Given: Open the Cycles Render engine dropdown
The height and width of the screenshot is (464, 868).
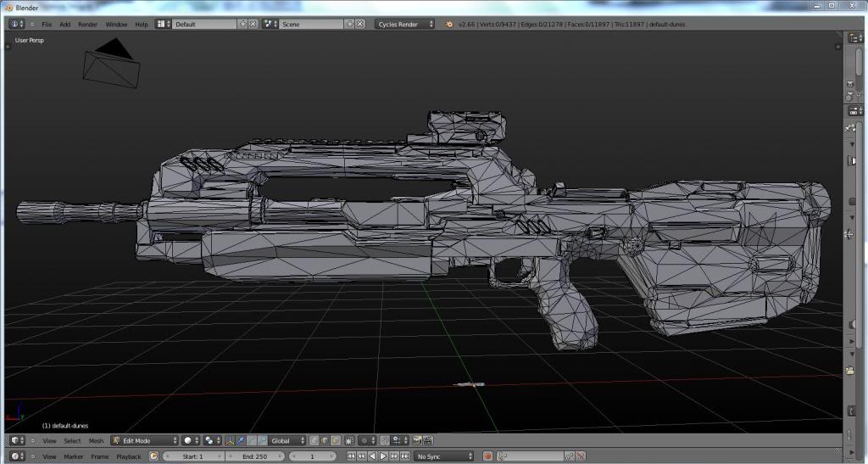Looking at the screenshot, I should click(x=405, y=24).
